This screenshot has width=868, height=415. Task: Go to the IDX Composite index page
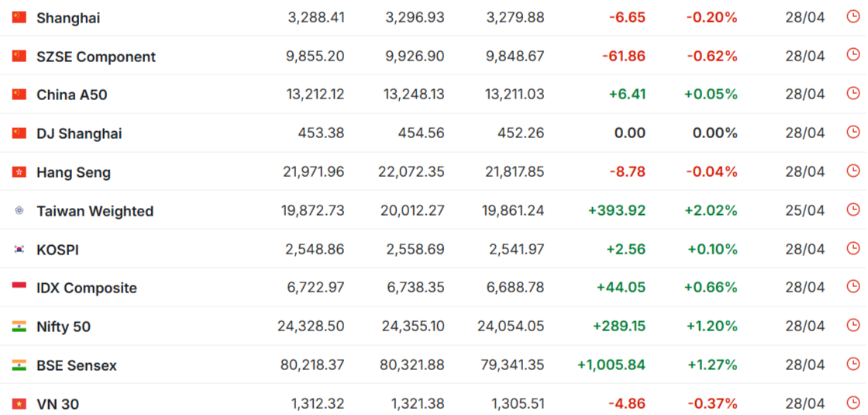click(87, 288)
